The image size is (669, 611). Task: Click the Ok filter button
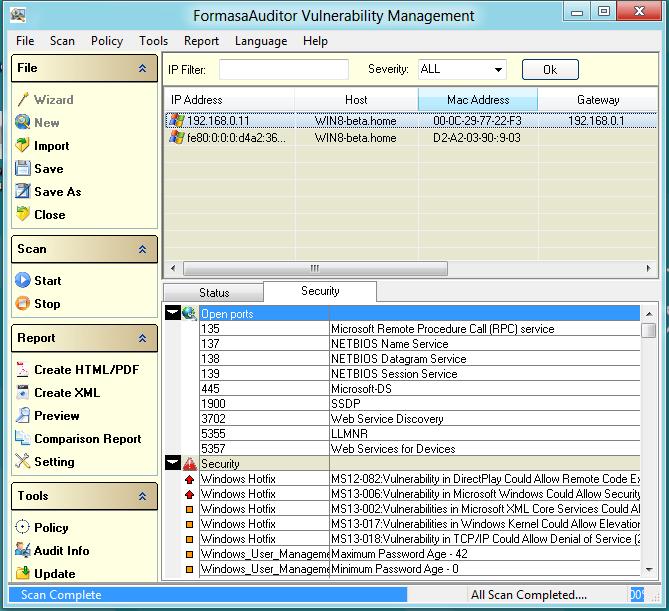550,70
